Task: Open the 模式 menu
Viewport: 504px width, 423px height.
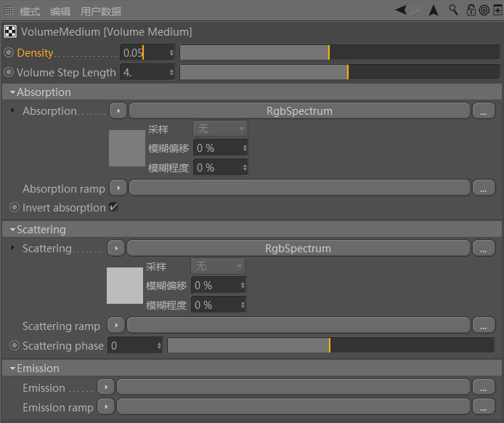Action: click(x=30, y=12)
